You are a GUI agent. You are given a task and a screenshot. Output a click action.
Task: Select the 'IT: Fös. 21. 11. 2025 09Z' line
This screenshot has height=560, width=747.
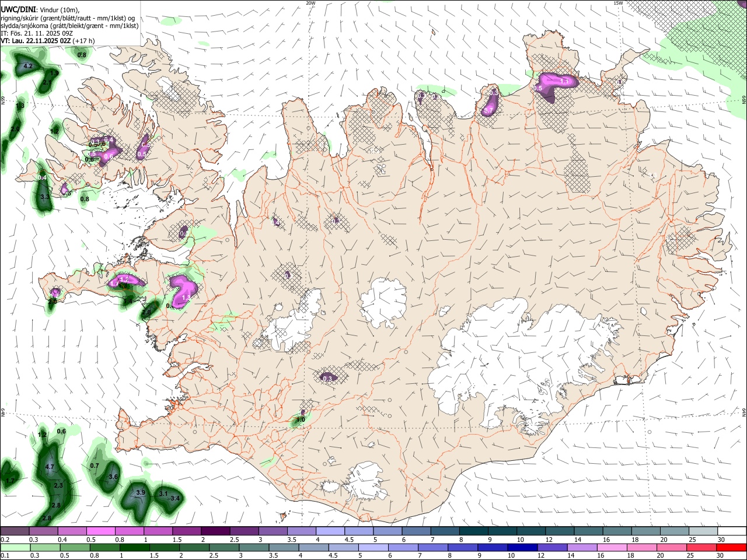(37, 33)
